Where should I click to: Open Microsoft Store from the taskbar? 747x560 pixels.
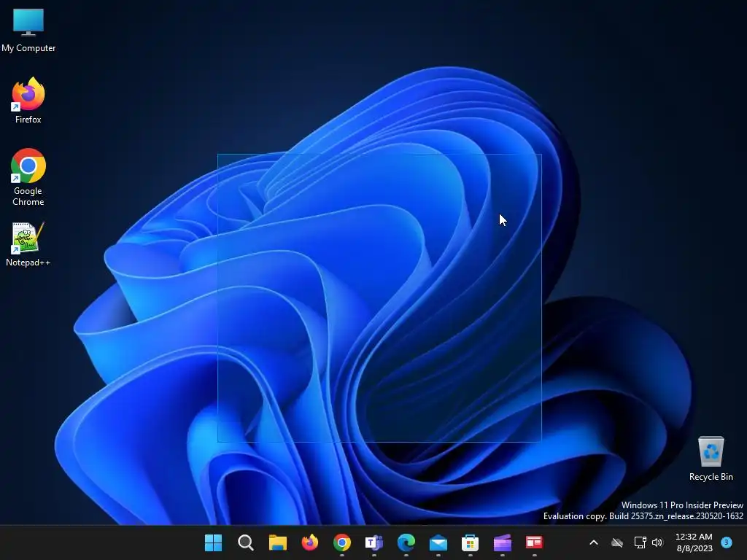coord(471,542)
